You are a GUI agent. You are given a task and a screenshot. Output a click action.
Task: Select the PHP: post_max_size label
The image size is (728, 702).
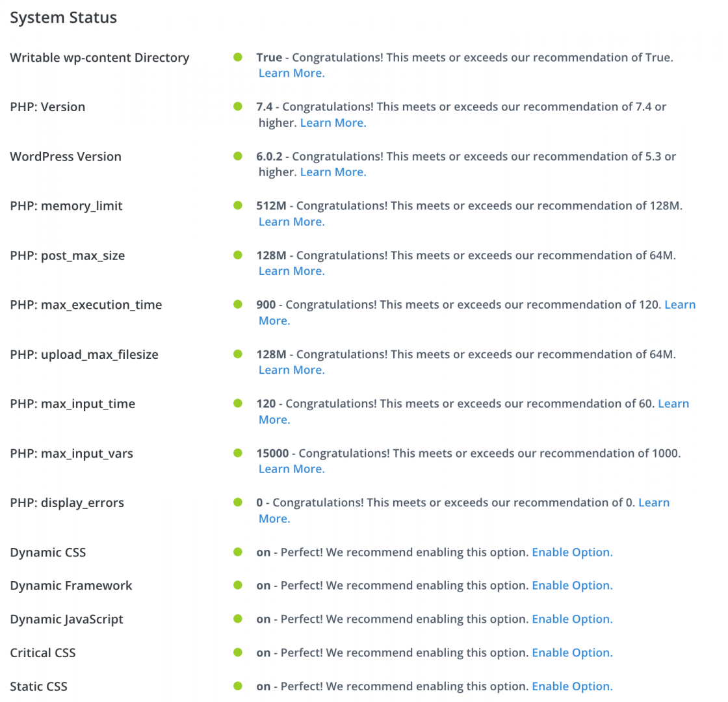click(68, 256)
